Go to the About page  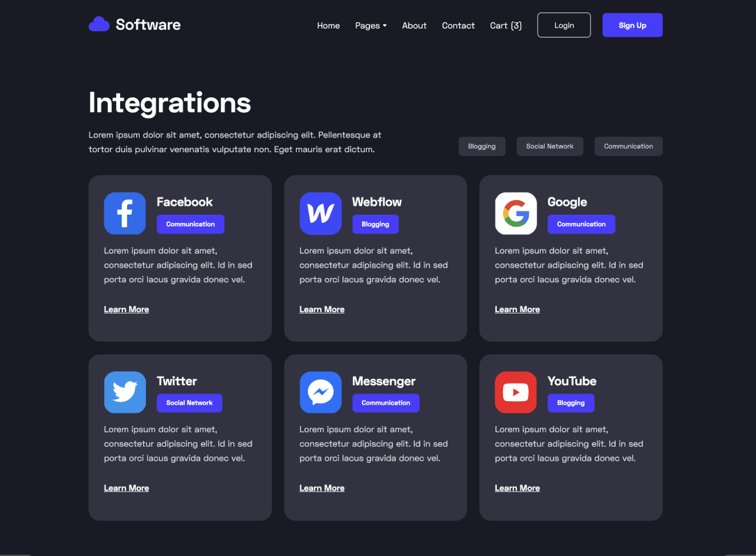414,25
